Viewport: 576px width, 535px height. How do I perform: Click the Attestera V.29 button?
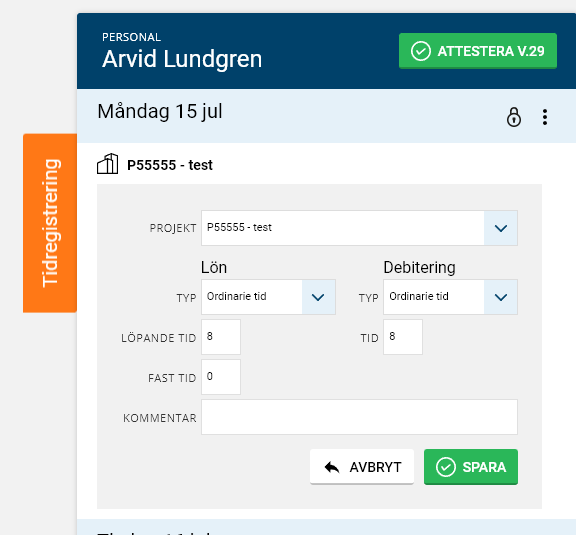(478, 51)
